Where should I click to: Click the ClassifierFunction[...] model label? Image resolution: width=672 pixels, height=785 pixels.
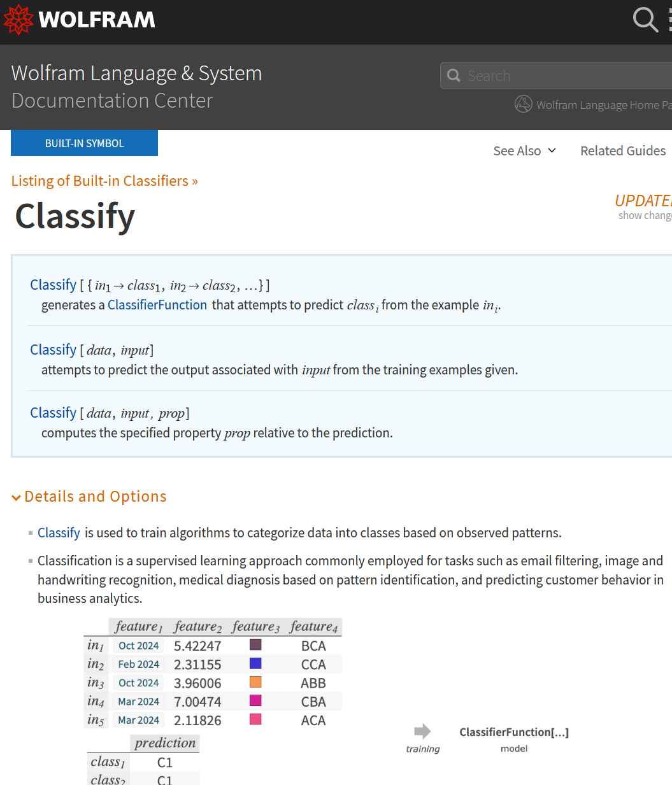click(x=514, y=732)
